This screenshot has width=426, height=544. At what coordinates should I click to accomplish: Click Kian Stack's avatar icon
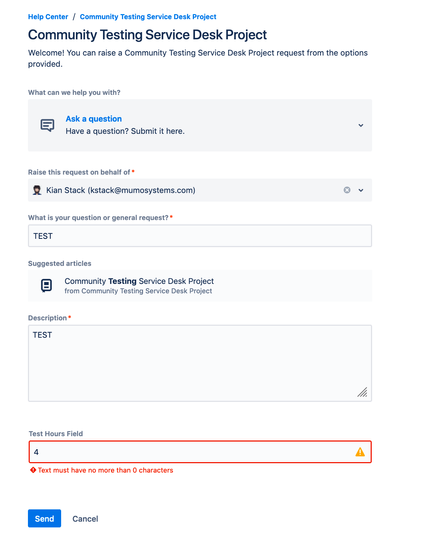tap(37, 190)
